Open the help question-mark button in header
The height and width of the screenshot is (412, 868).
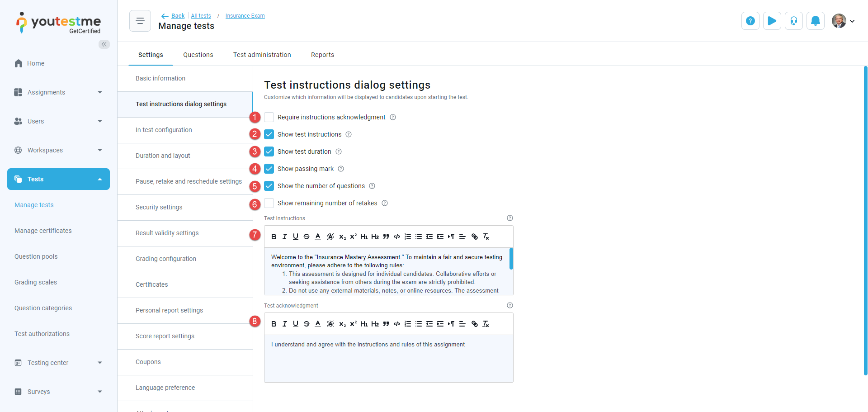tap(750, 21)
